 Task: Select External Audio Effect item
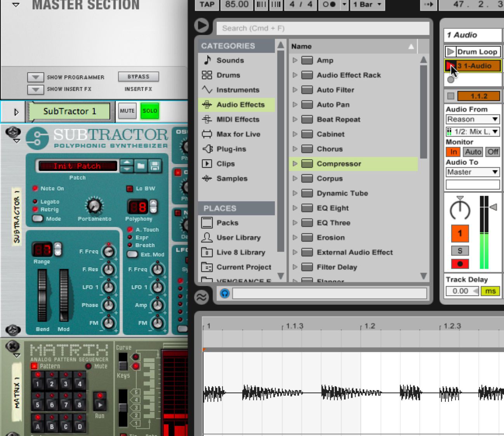(355, 252)
